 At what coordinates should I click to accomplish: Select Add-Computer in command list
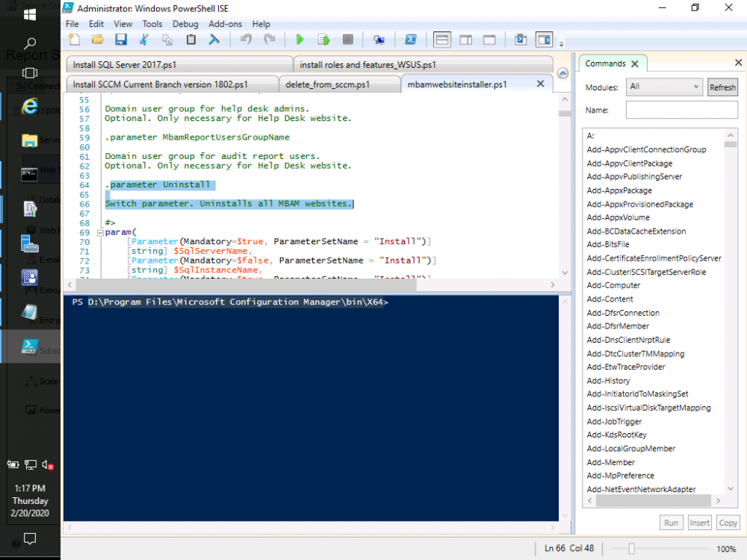coord(613,285)
